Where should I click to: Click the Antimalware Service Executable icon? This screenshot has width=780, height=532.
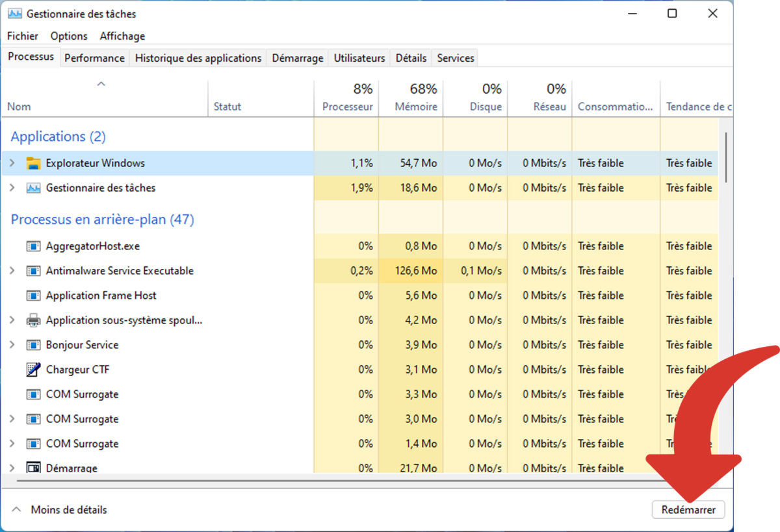(33, 271)
